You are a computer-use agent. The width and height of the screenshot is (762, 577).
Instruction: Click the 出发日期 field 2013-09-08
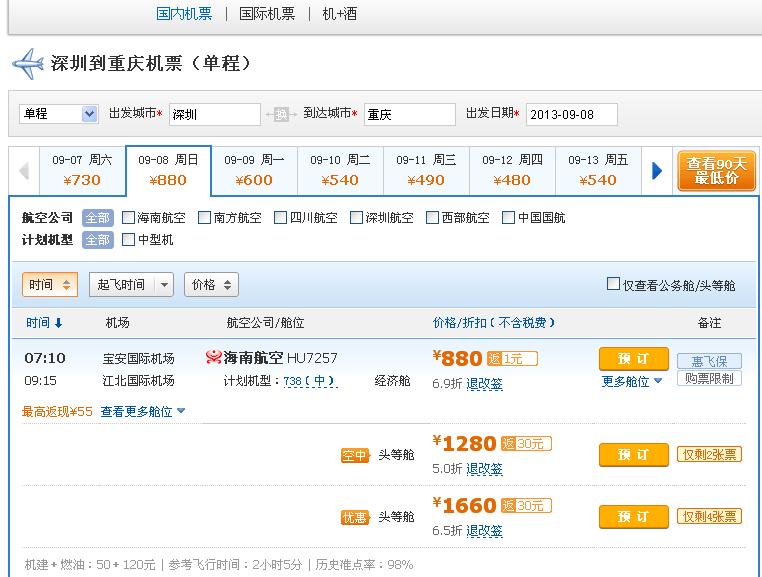572,115
